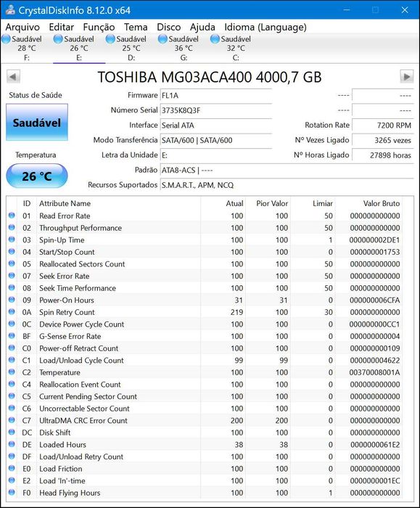Click the transfer mode field SATA/600

click(216, 140)
